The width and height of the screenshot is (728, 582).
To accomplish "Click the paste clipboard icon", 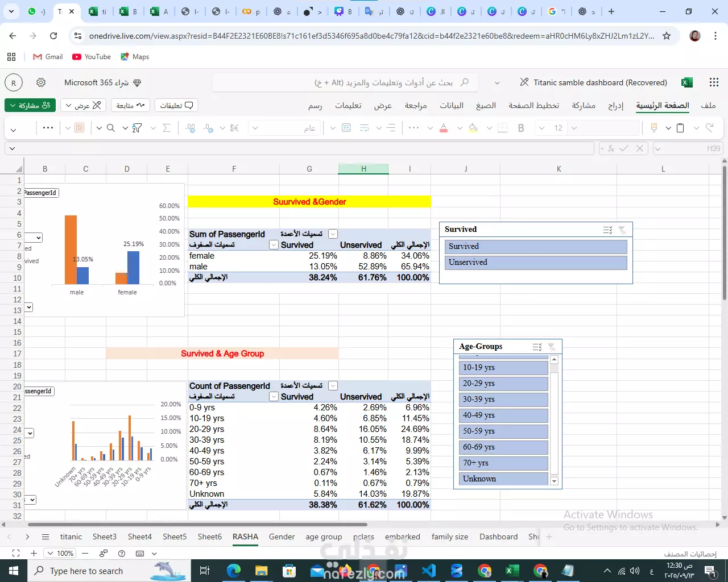I will pyautogui.click(x=680, y=128).
